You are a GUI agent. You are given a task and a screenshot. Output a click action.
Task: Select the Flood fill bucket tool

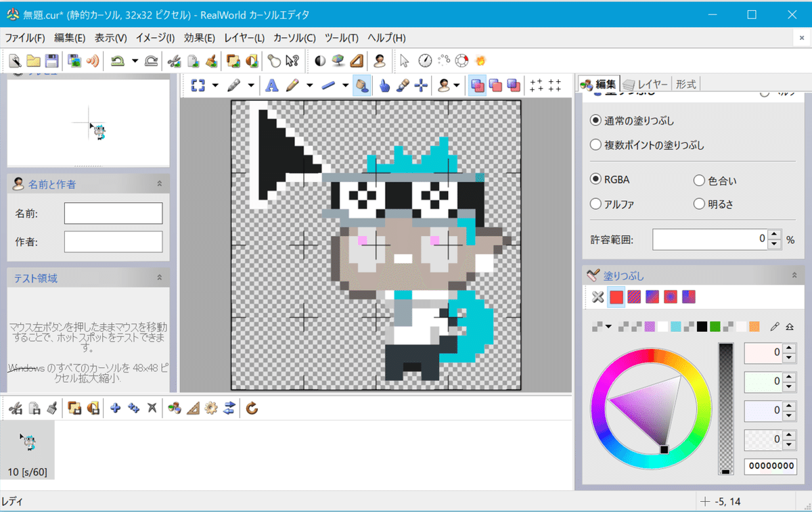click(361, 86)
